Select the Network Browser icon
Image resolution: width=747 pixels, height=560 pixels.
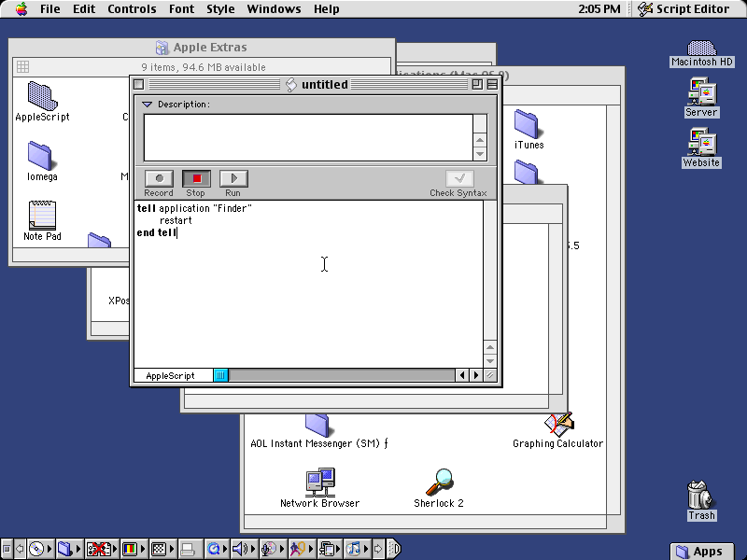[319, 488]
